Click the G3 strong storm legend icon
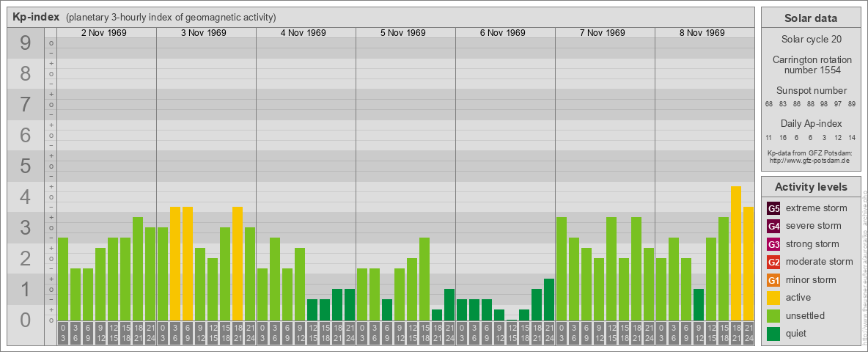Screen dimensions: 868x352 coord(773,244)
